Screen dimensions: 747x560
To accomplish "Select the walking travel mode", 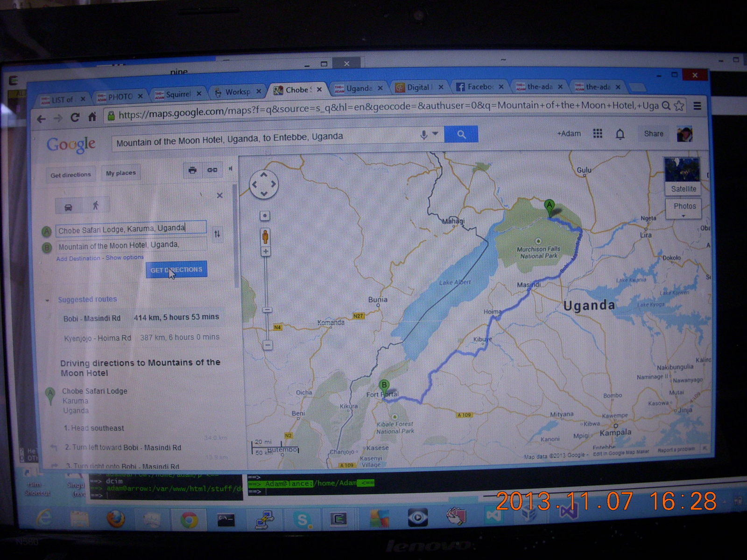I will pos(96,205).
